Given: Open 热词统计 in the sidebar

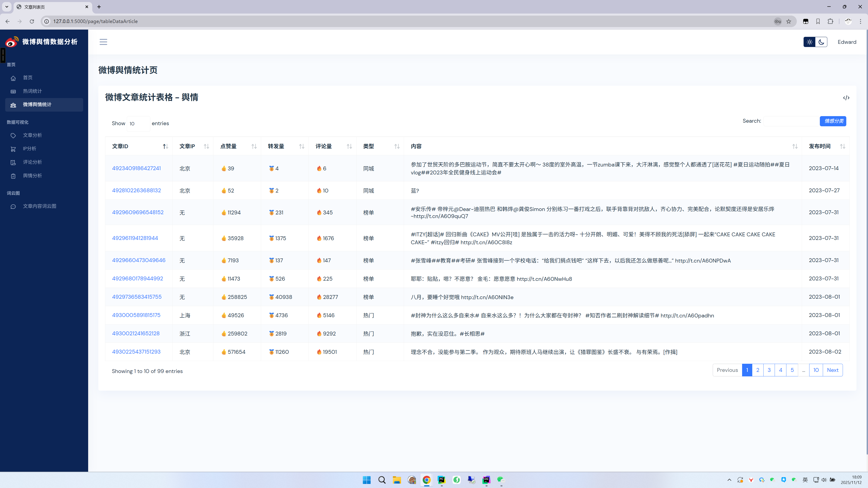Looking at the screenshot, I should pyautogui.click(x=32, y=91).
